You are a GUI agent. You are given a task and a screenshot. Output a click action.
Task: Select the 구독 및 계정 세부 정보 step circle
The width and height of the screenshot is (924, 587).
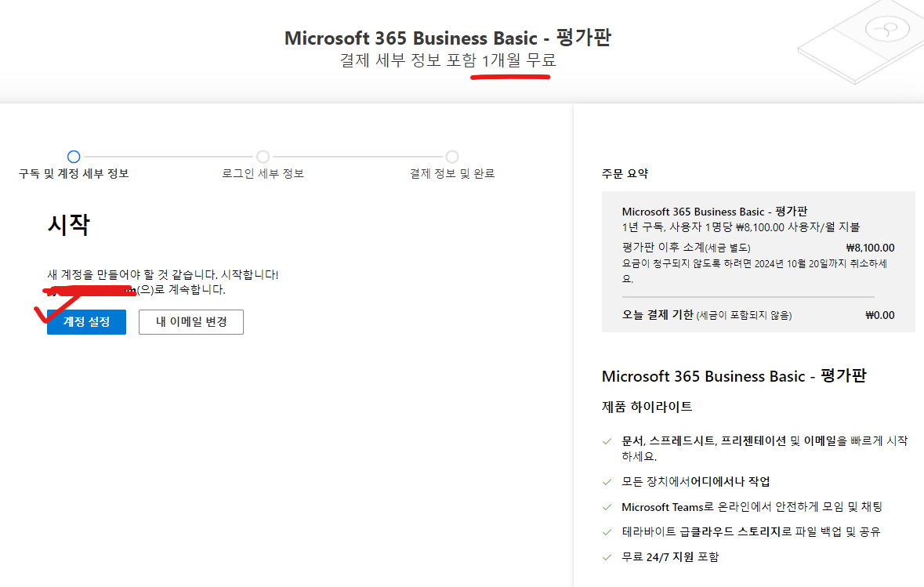pyautogui.click(x=74, y=157)
